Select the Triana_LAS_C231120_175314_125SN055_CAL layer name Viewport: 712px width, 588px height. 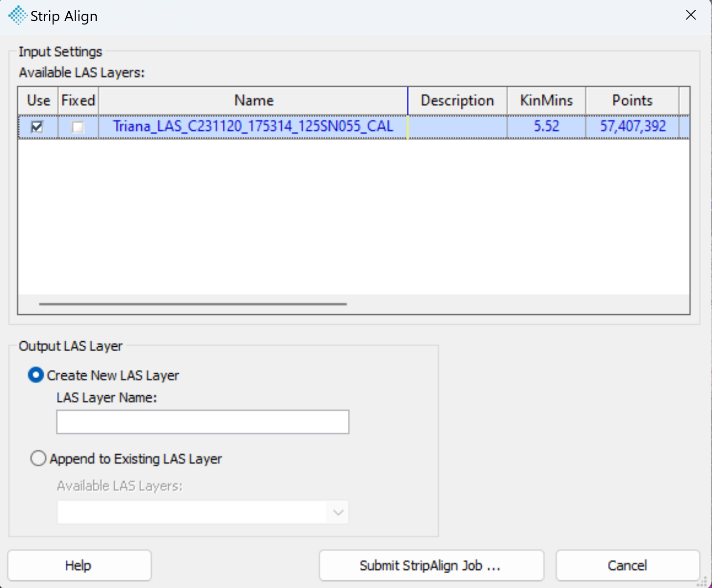[253, 127]
